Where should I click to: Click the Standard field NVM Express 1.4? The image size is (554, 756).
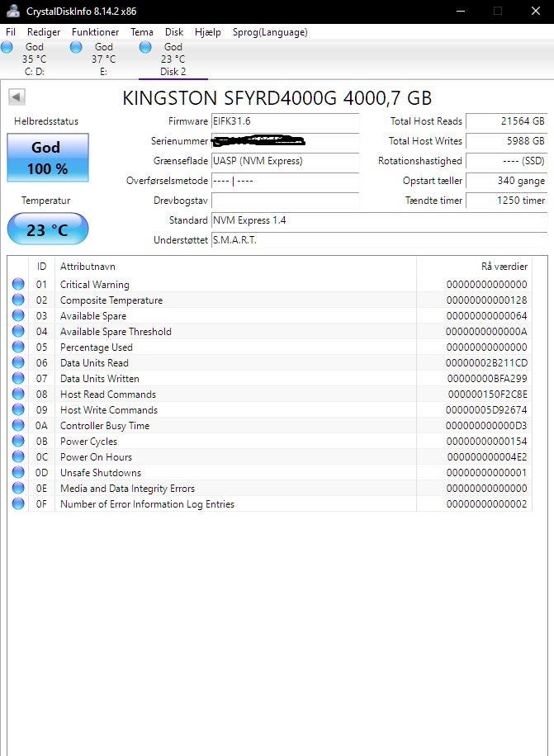pyautogui.click(x=380, y=220)
